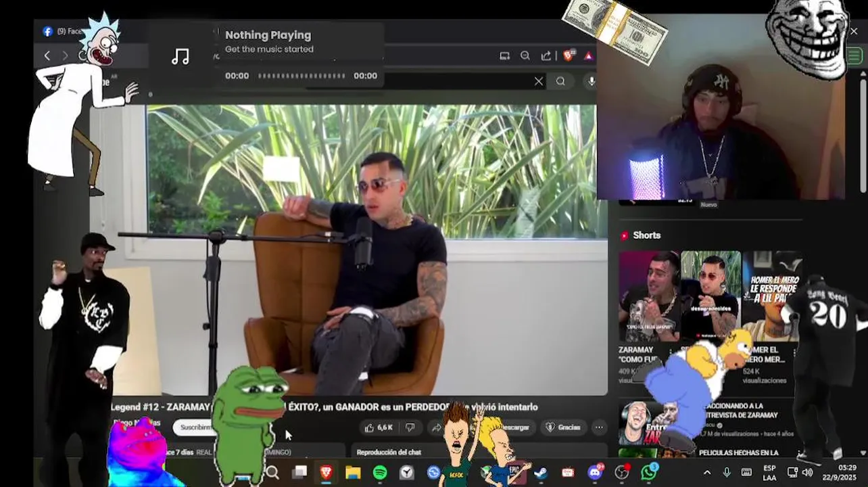Open Task View in the taskbar

(299, 472)
